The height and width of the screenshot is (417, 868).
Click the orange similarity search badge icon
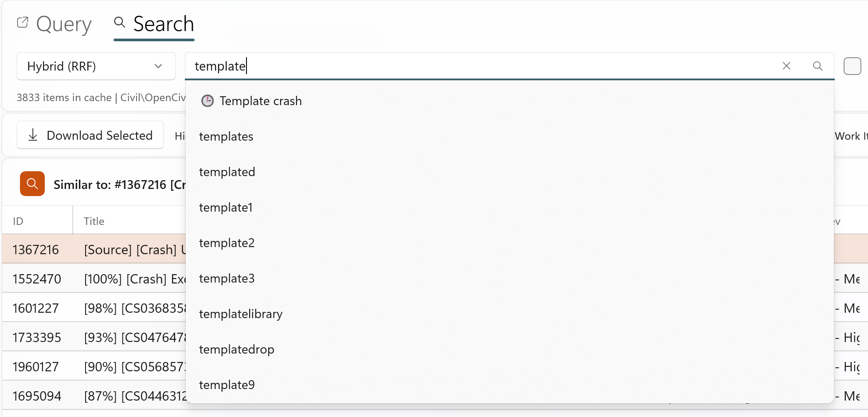(32, 184)
